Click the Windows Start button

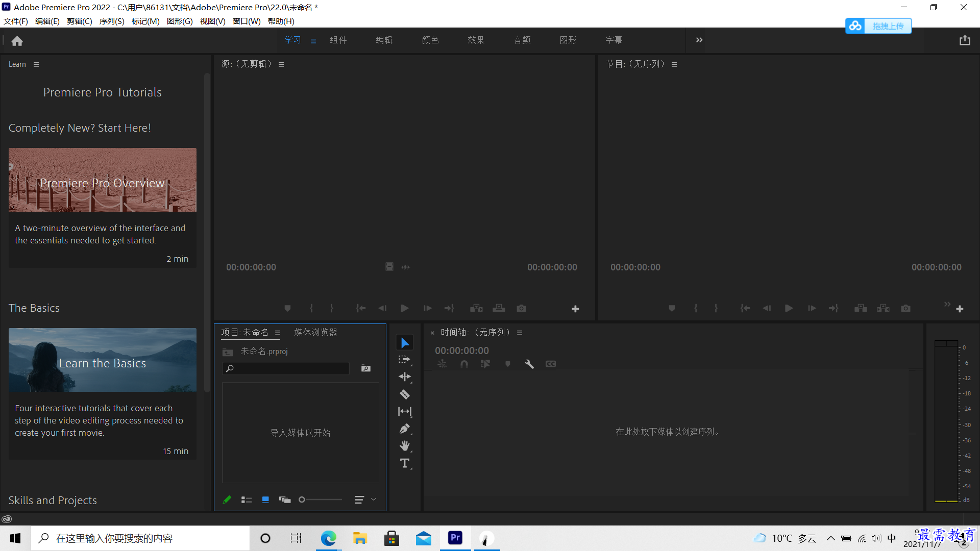[15, 538]
